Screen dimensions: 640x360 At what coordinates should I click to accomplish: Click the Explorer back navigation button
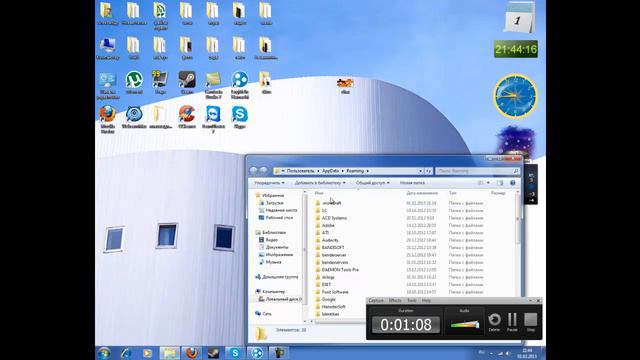(253, 171)
